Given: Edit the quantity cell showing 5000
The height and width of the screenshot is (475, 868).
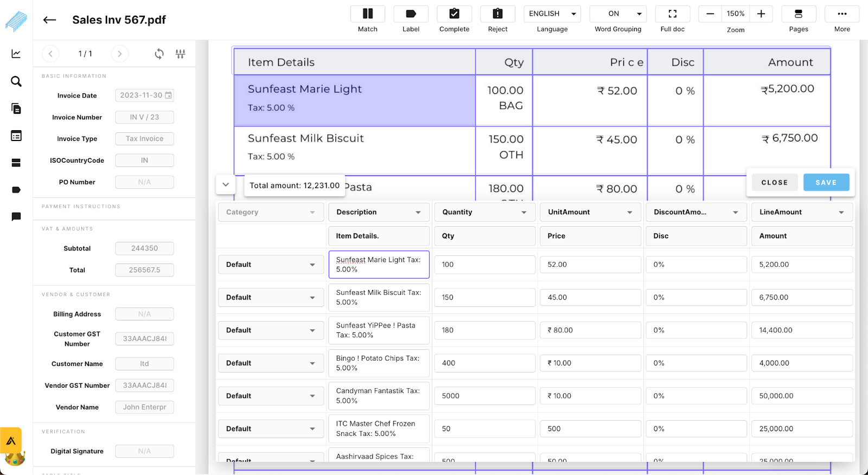Looking at the screenshot, I should point(484,396).
